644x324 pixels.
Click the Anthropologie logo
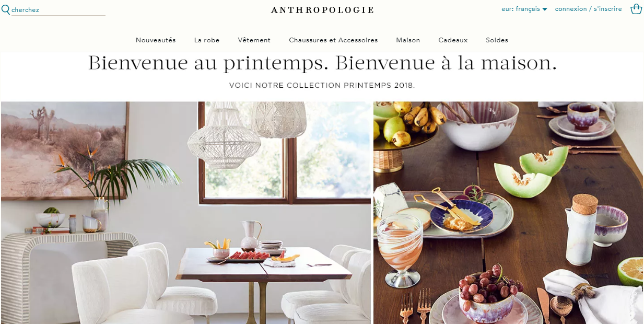pyautogui.click(x=323, y=10)
